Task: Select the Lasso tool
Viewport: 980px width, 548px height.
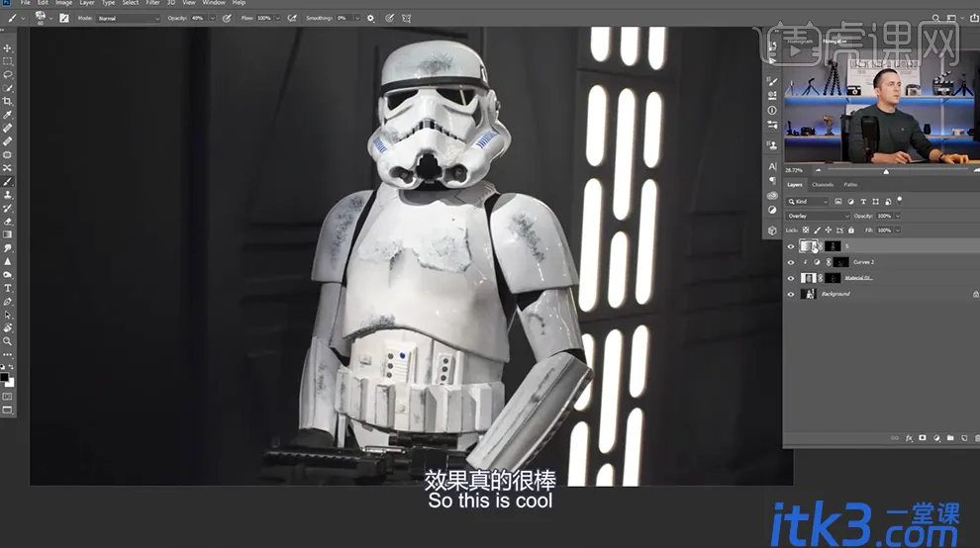Action: pos(8,74)
